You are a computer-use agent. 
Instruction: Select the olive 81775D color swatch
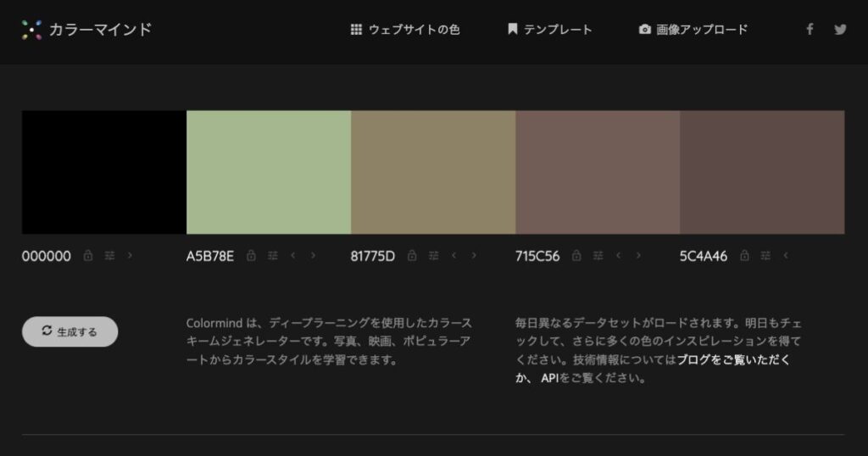433,172
